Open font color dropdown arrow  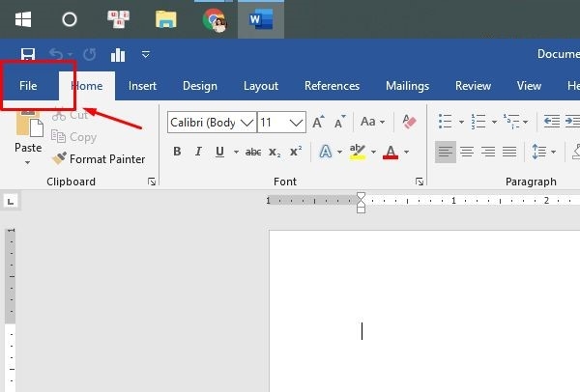click(x=406, y=152)
